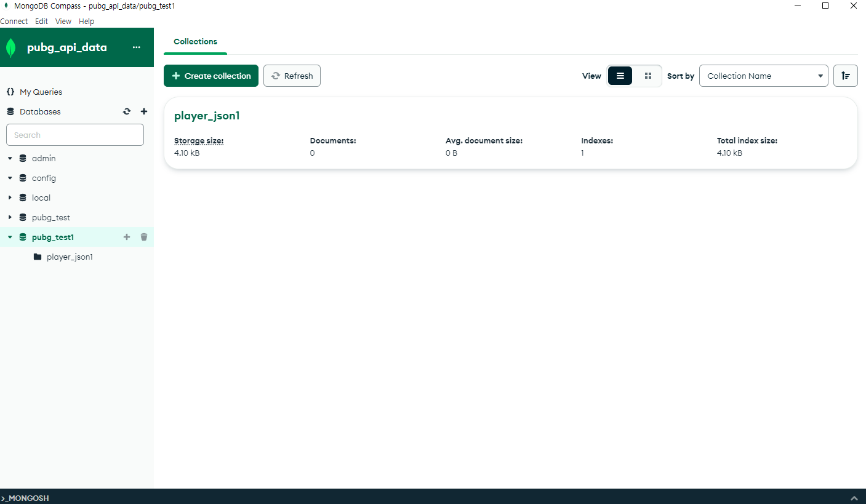Click the Storage size label

(199, 141)
